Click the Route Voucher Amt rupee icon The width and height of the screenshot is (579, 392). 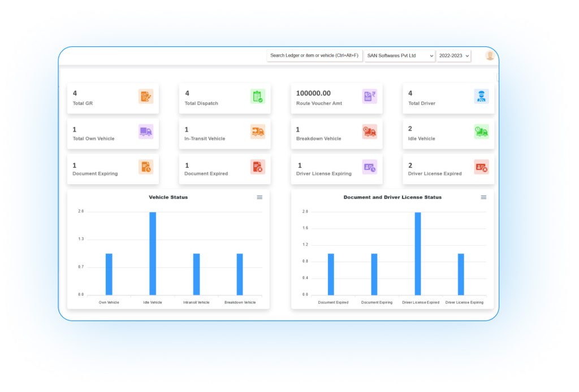click(370, 96)
